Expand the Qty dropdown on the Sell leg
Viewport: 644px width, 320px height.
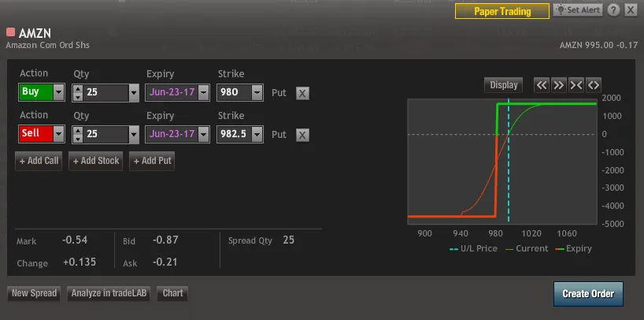134,135
